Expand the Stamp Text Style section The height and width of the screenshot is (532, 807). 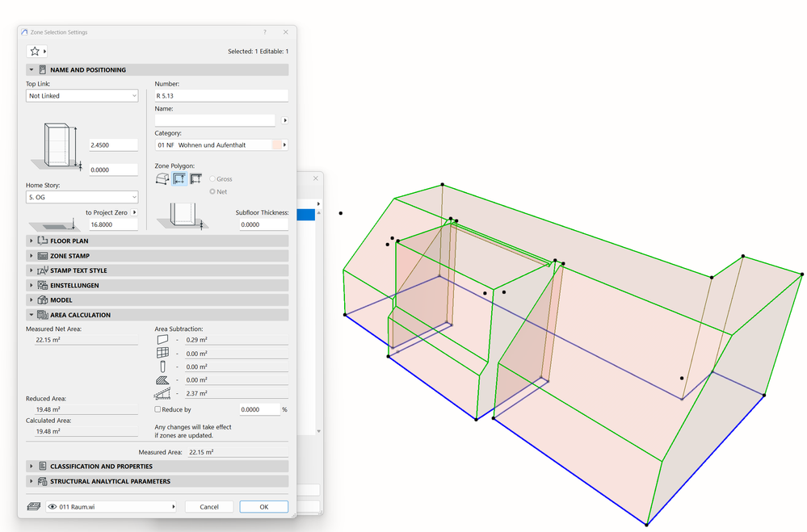(32, 270)
